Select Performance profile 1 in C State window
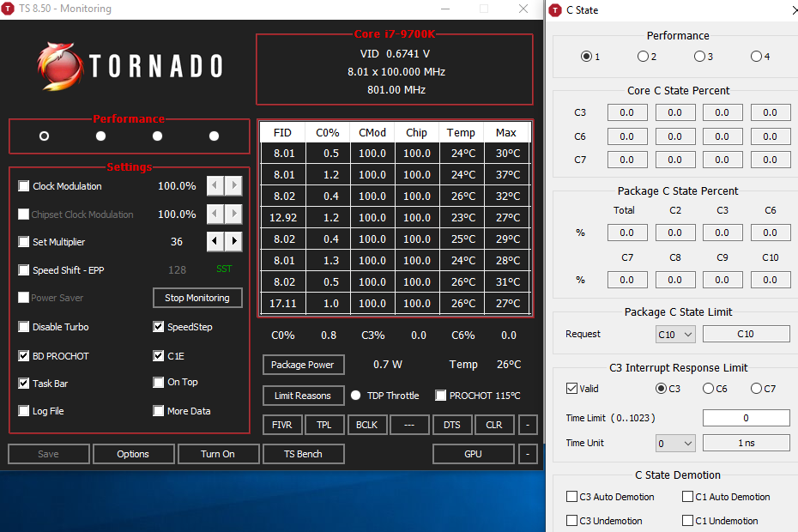 point(586,57)
